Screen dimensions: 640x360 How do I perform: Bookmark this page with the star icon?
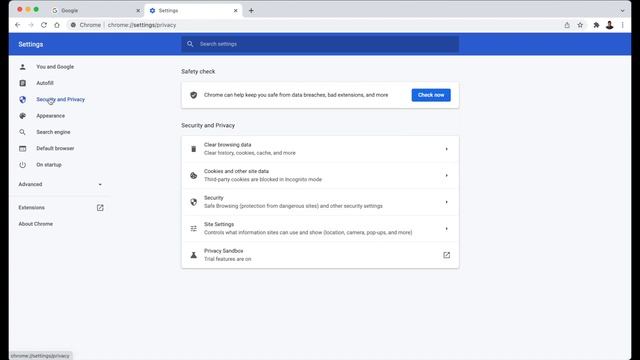pyautogui.click(x=580, y=25)
